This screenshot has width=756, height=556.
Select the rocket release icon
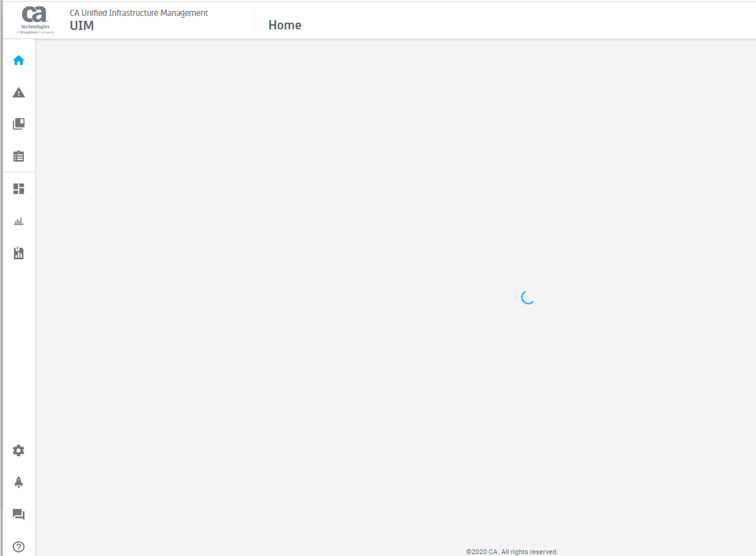pos(18,482)
